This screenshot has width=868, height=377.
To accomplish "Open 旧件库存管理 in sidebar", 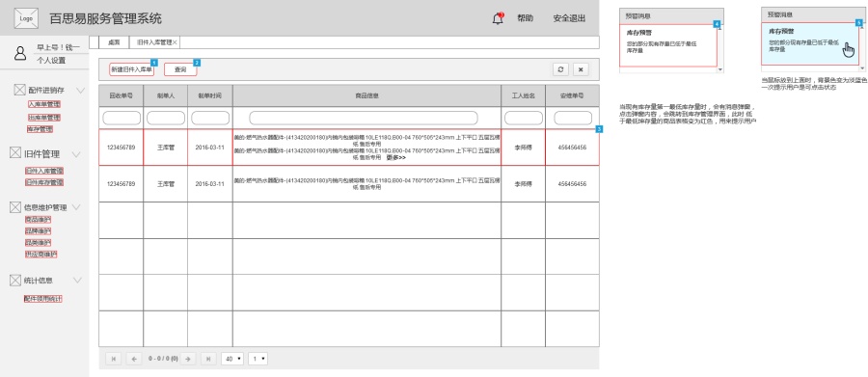I will pyautogui.click(x=43, y=182).
